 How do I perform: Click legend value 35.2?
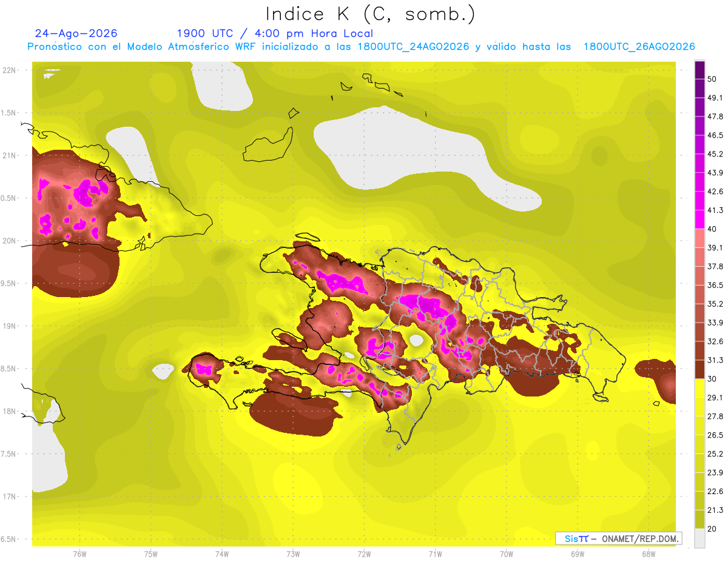pos(715,304)
